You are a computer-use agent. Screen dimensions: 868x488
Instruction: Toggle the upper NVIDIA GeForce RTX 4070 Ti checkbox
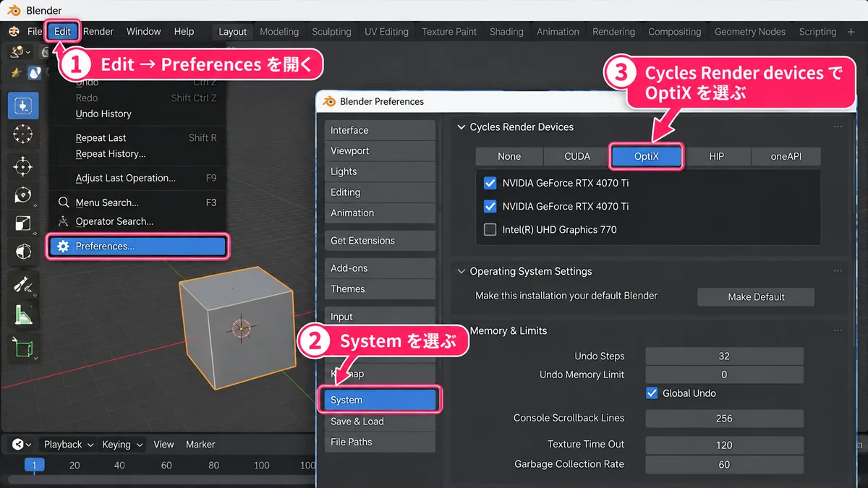click(x=490, y=183)
